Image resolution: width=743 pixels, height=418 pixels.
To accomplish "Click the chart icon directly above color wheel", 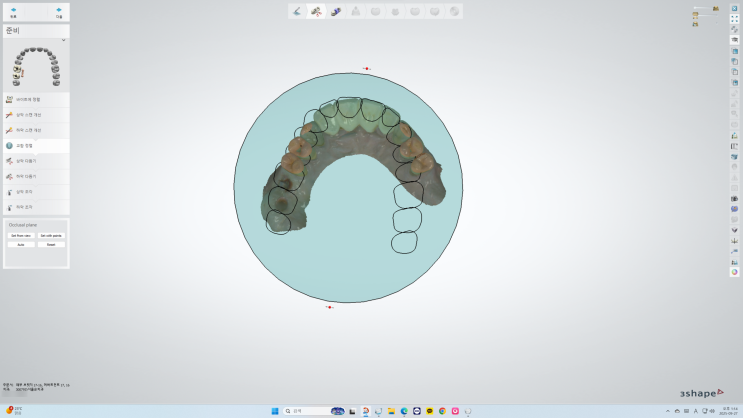I will (x=734, y=262).
